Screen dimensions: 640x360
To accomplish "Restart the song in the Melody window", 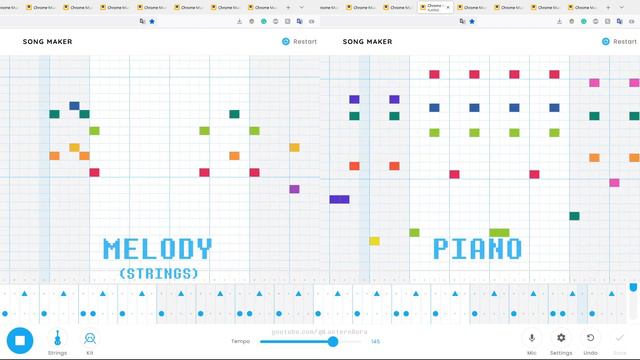I will pyautogui.click(x=299, y=41).
